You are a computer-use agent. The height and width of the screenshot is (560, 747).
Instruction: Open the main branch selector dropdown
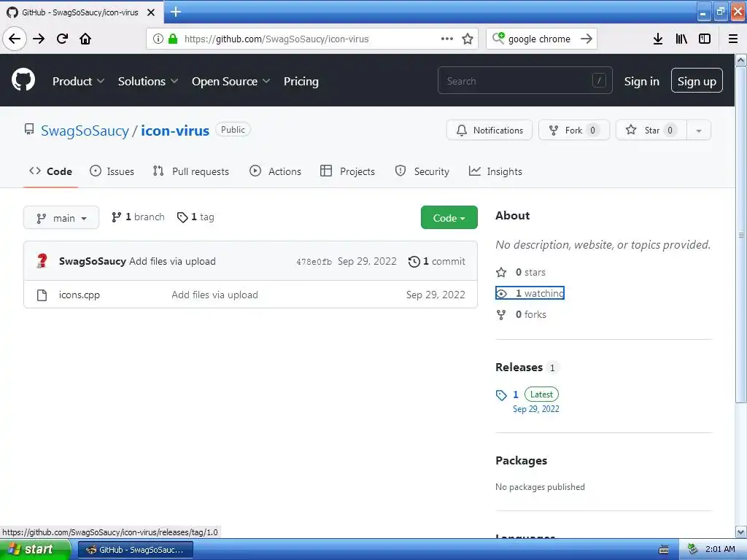[61, 217]
